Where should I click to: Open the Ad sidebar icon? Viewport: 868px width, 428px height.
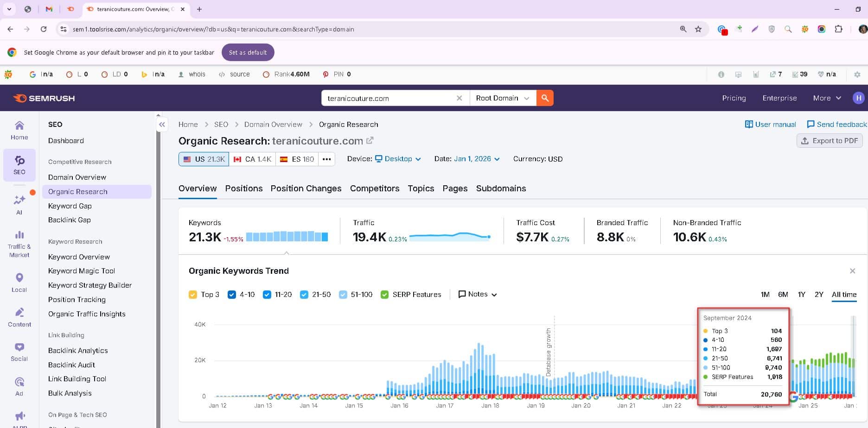tap(19, 387)
